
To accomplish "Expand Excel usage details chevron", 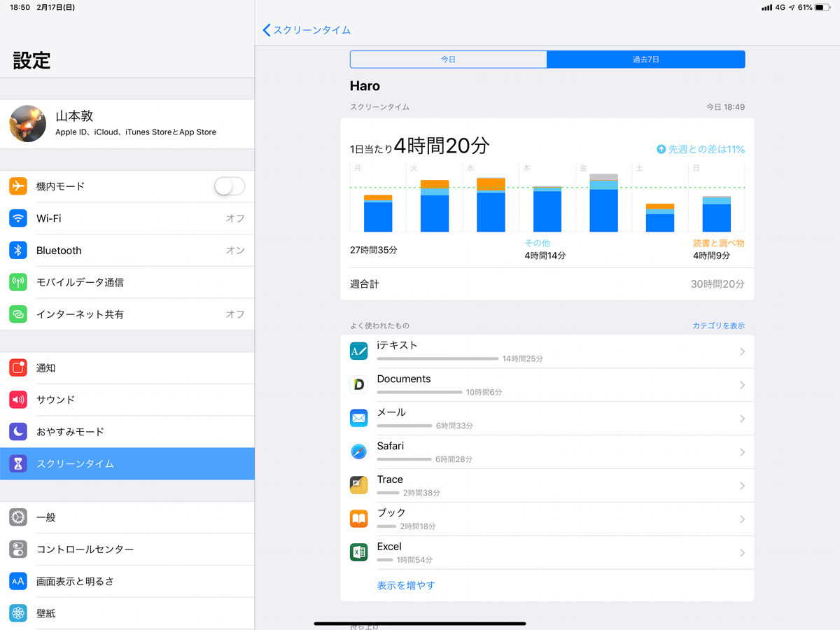I will click(742, 552).
